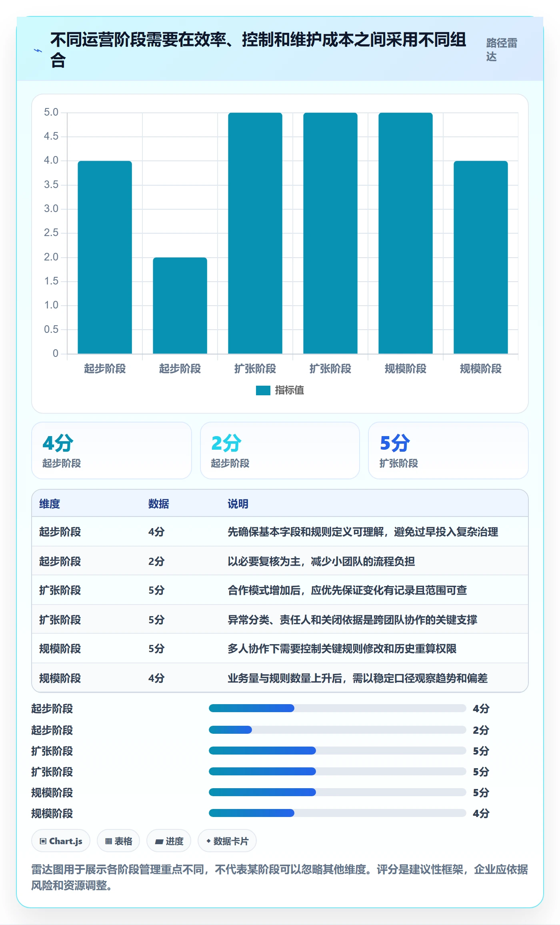Click the 数据卡片 chip diamond icon
This screenshot has height=925, width=560.
click(x=208, y=841)
